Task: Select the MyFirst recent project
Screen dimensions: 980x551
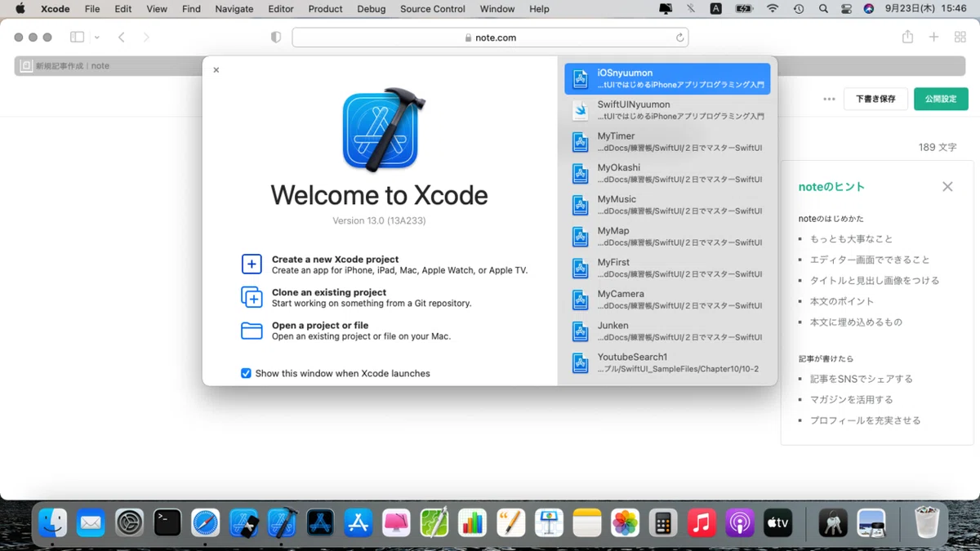Action: (x=667, y=268)
